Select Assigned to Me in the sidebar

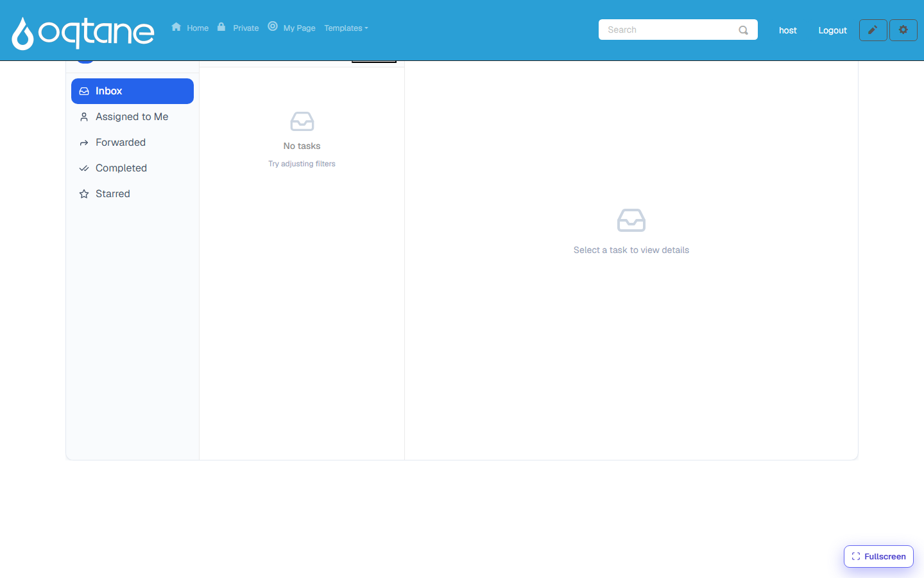[x=132, y=117]
